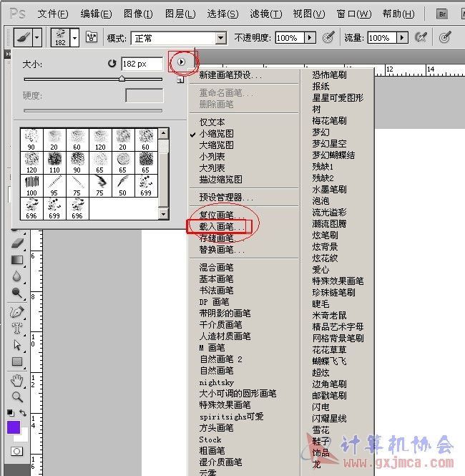Choose the 100 vertical lines brush thumbnail
This screenshot has width=465, height=476.
31,185
